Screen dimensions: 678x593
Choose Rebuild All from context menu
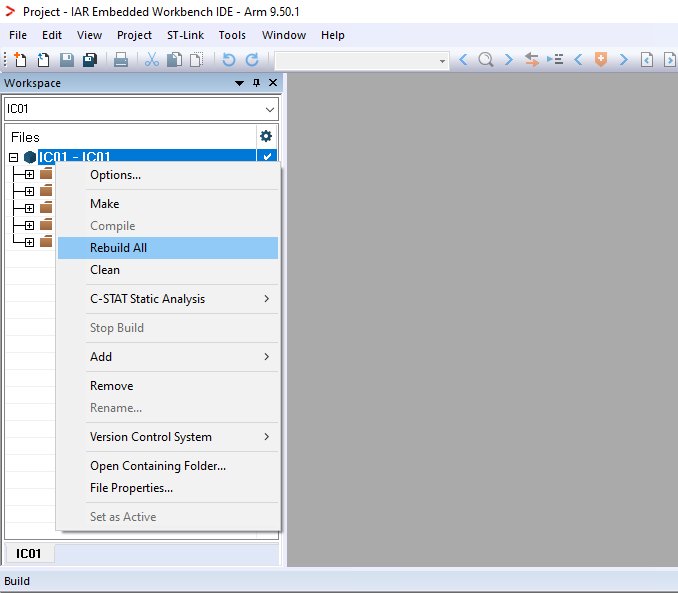pos(168,248)
